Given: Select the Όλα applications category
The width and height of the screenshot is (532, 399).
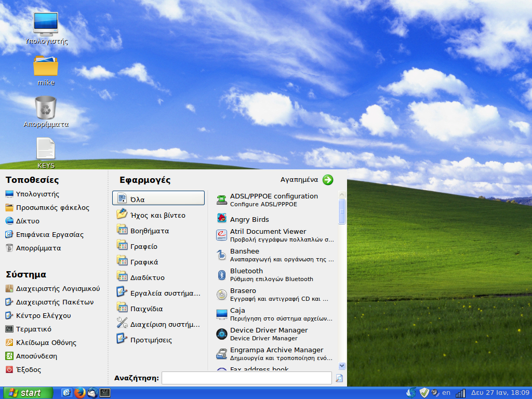Looking at the screenshot, I should [x=158, y=198].
